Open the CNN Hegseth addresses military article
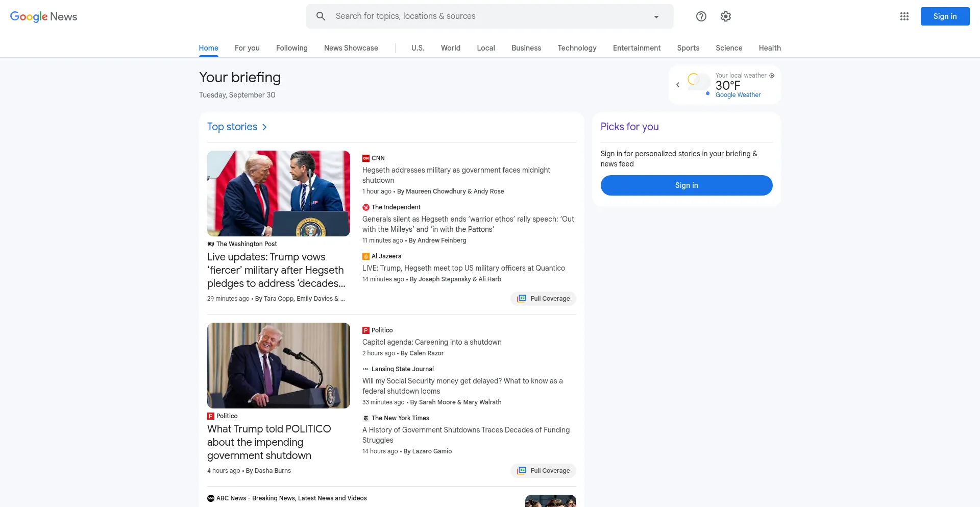The width and height of the screenshot is (980, 507). click(x=456, y=175)
